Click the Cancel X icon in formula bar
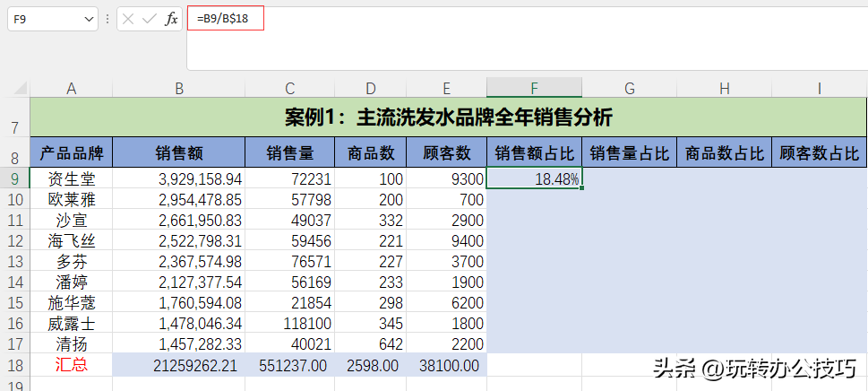The image size is (868, 391). [x=128, y=20]
